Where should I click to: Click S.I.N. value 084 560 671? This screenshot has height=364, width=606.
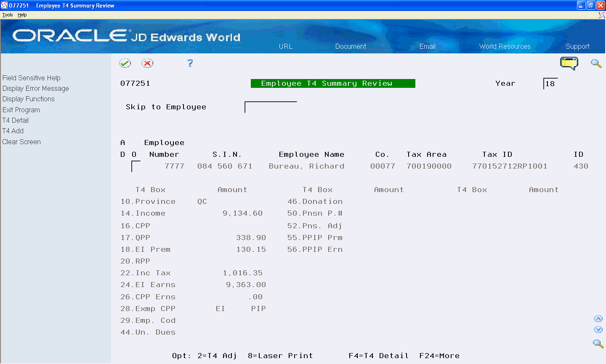point(225,166)
